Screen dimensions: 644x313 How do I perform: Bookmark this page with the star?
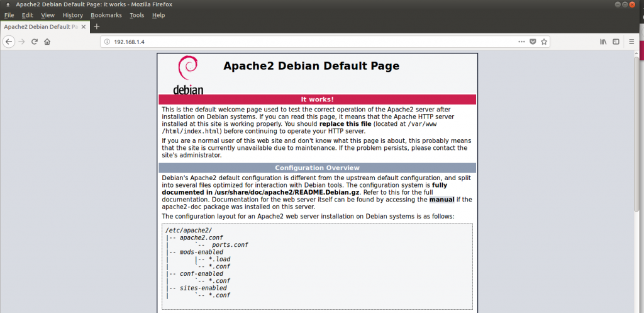(x=544, y=42)
